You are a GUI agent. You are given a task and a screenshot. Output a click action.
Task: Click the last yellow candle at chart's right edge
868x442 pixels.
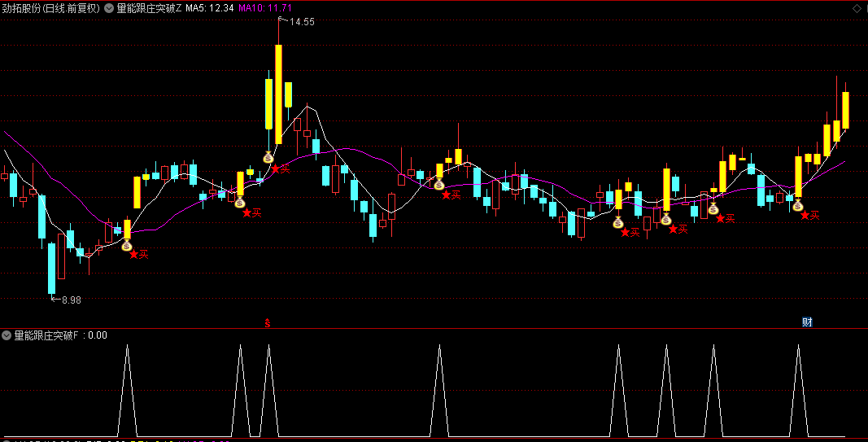(x=845, y=110)
